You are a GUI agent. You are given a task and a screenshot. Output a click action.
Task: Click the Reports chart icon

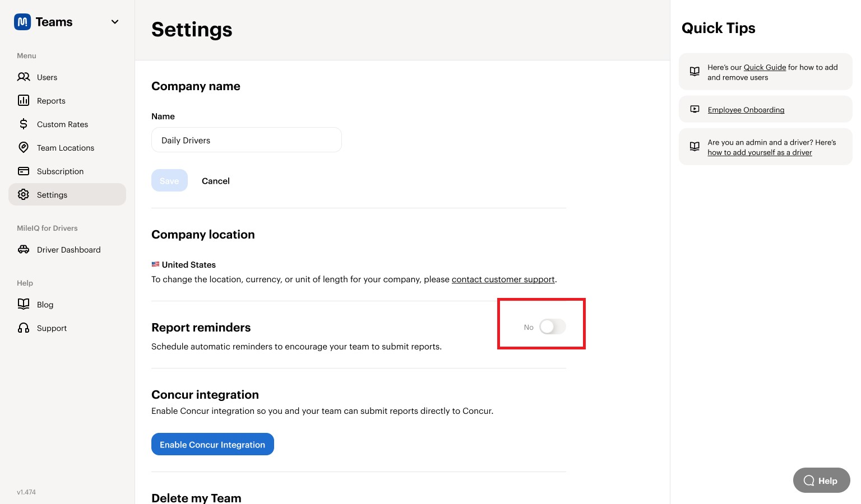(24, 100)
